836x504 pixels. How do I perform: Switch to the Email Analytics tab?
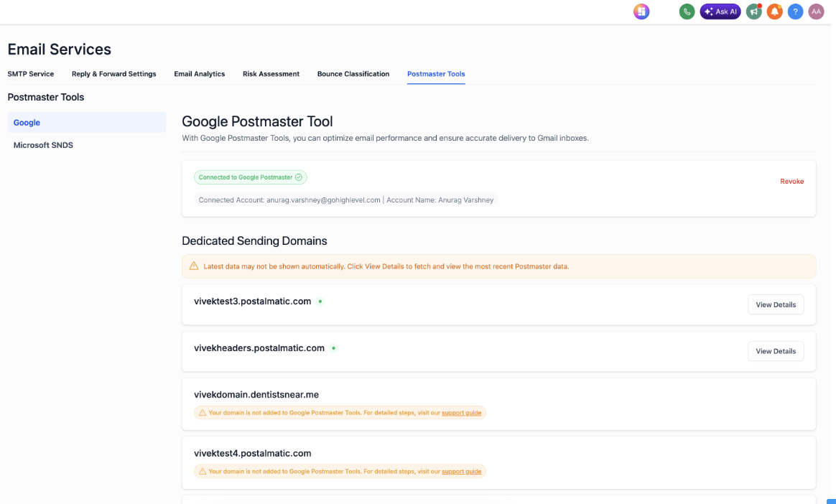click(x=200, y=74)
